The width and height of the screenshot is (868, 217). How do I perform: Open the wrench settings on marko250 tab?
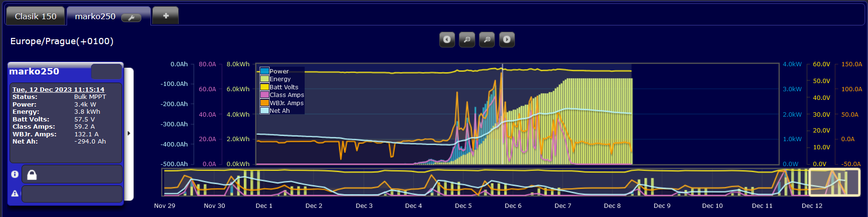tap(131, 18)
